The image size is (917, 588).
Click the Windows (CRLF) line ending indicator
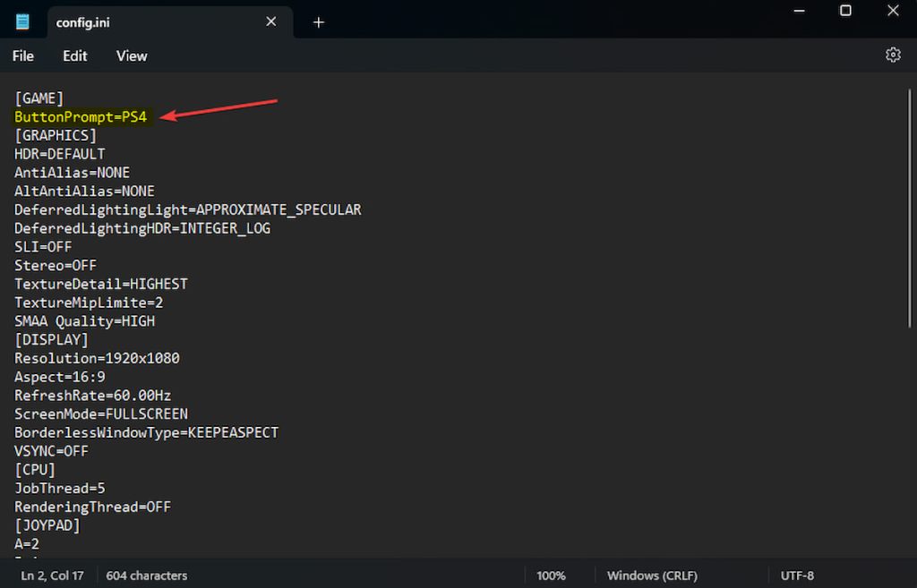point(651,575)
